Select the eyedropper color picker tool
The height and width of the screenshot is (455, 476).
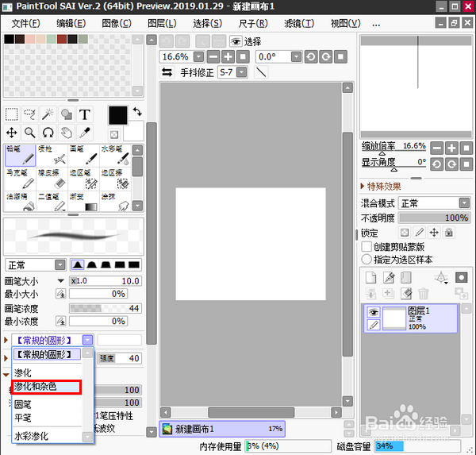84,133
